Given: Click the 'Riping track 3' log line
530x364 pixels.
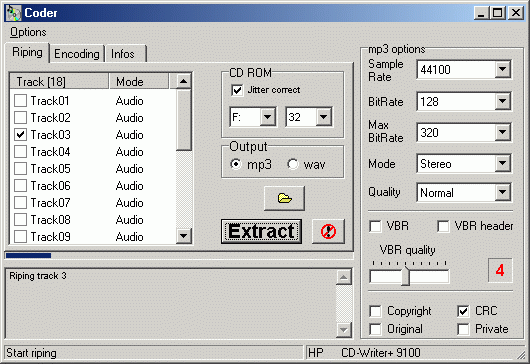Looking at the screenshot, I should pyautogui.click(x=38, y=276).
